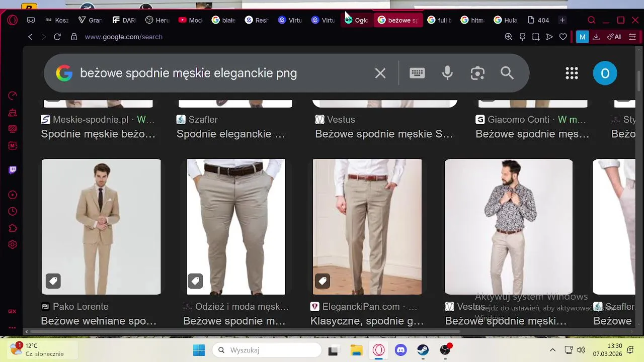Click the pin icon in address bar

(522, 37)
